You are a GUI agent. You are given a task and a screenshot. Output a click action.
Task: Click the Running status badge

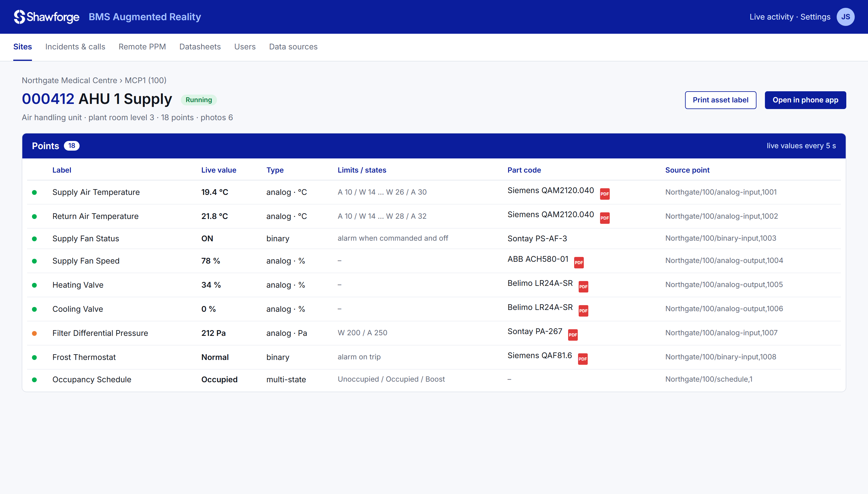[x=199, y=100]
